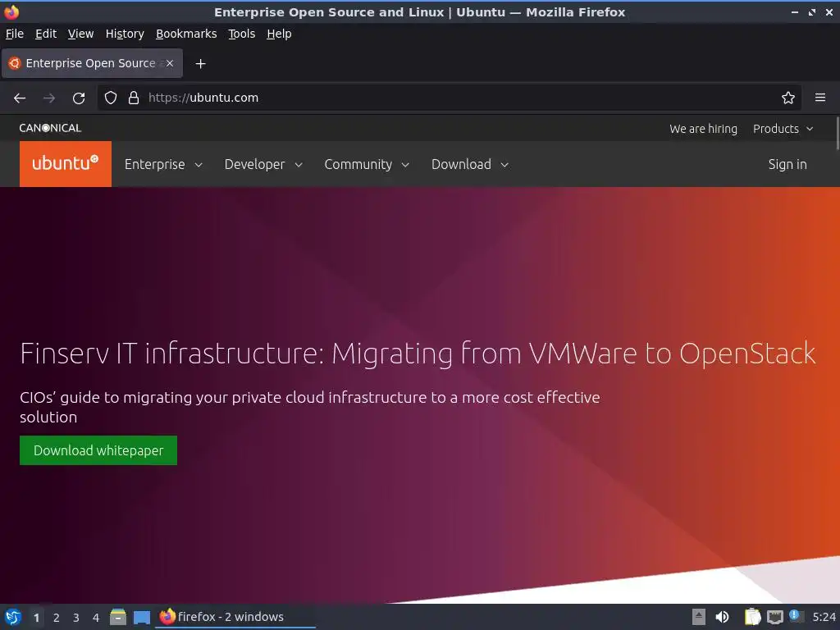Open the View menu
The height and width of the screenshot is (630, 840).
pos(80,34)
